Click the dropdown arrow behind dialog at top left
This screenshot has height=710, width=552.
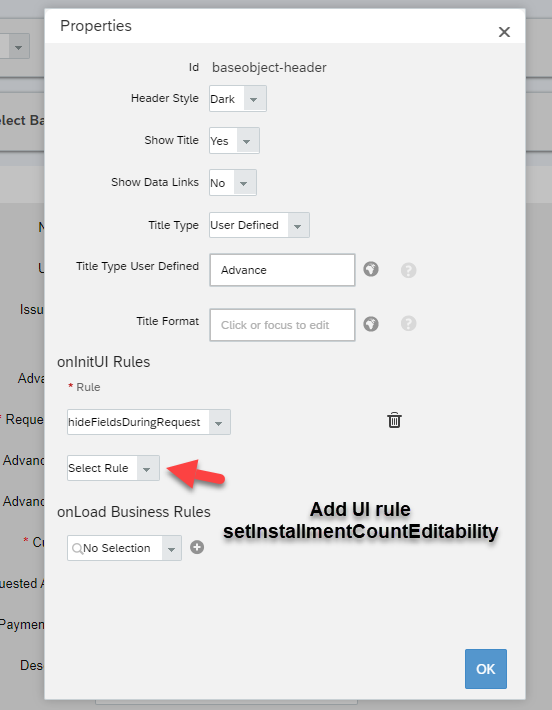(19, 46)
